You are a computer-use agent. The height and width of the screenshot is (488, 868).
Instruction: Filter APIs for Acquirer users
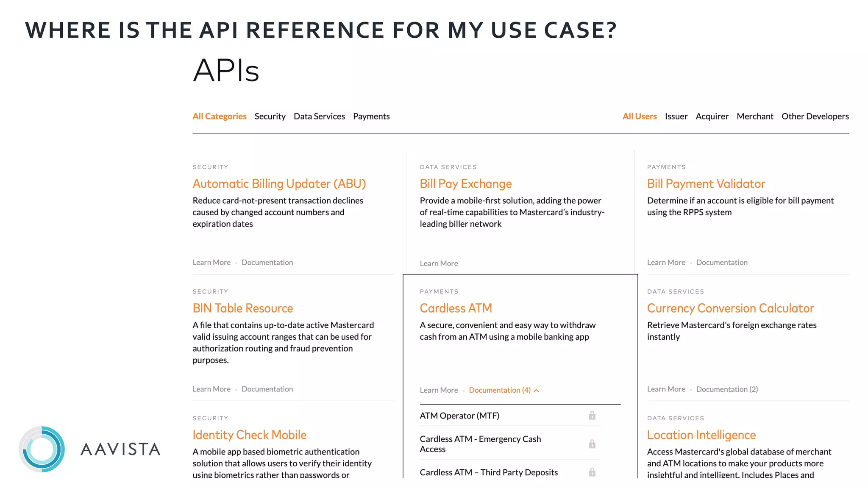(712, 116)
